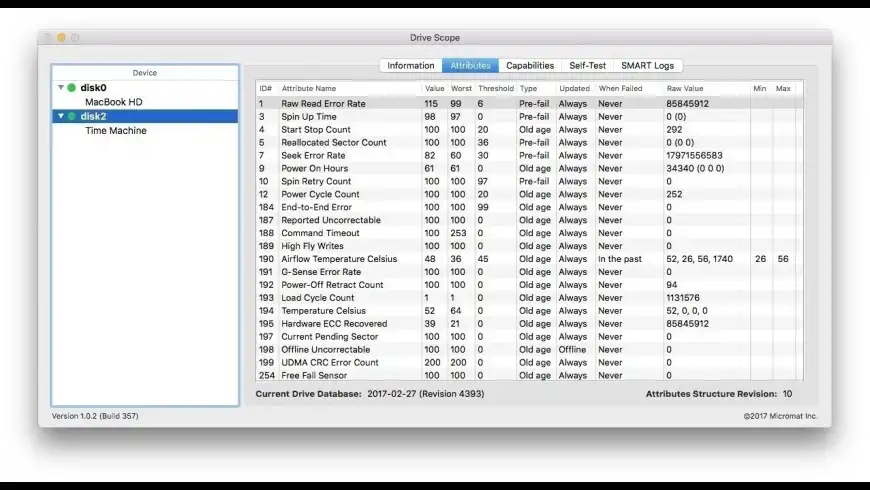Click the Attributes Structure Revision value 10

(x=787, y=394)
